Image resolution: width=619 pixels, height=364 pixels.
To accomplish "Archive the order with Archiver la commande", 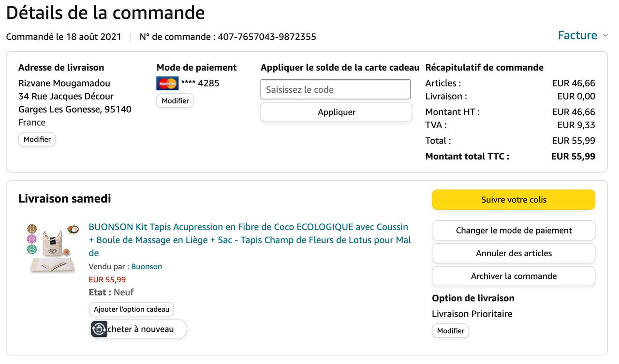I will coord(514,276).
